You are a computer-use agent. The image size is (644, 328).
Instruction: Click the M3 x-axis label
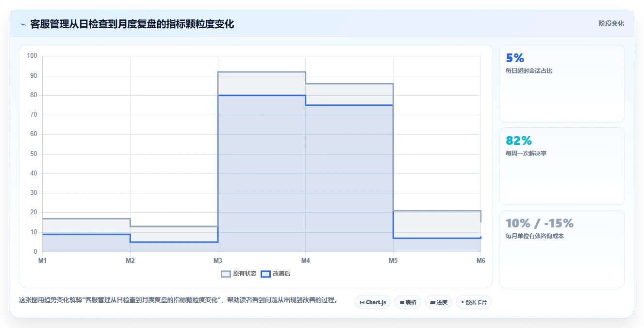[x=218, y=261]
